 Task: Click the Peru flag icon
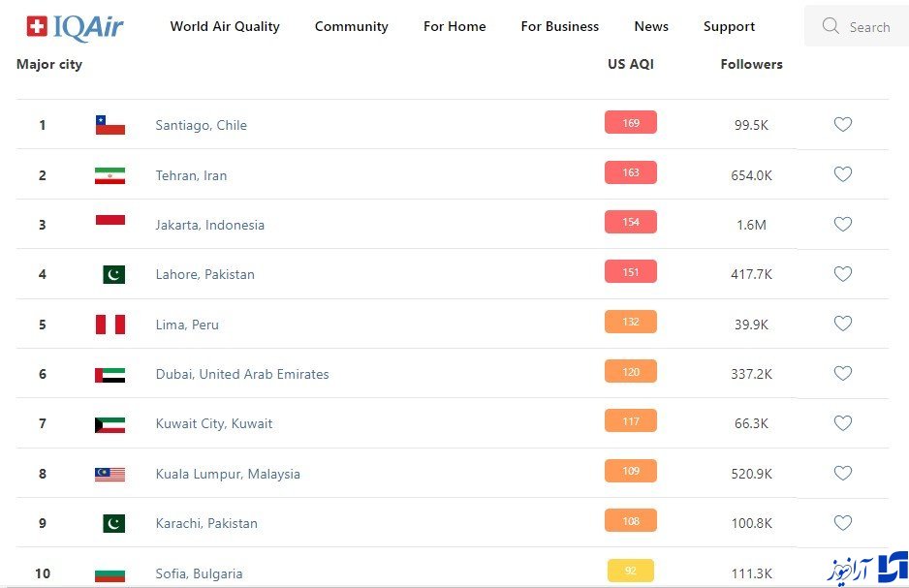point(110,325)
